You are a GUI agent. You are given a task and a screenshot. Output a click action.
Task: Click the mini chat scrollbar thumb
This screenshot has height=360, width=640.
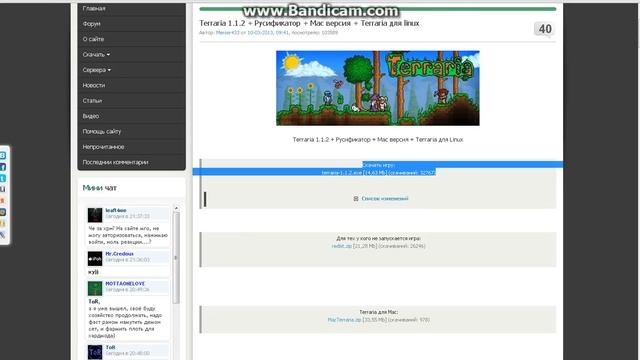click(176, 258)
